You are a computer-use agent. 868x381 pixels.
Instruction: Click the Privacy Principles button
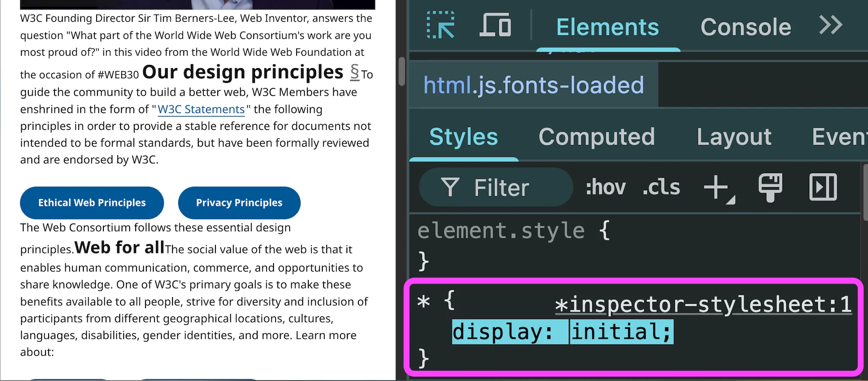point(239,203)
